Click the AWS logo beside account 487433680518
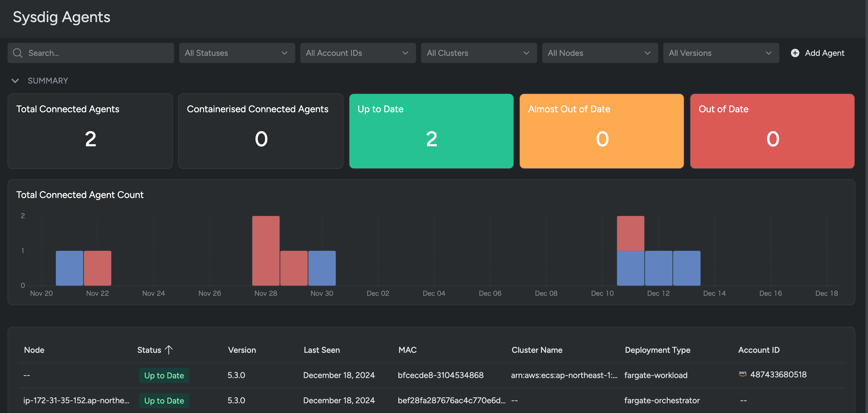 point(742,374)
